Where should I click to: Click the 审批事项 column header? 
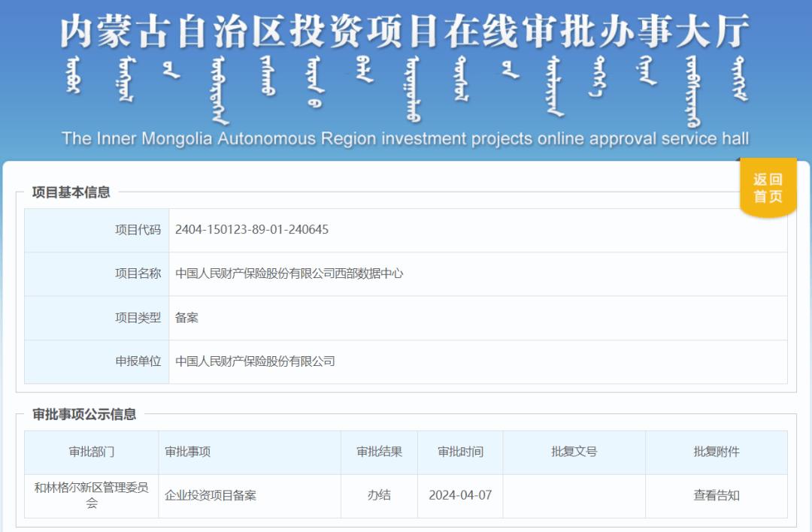click(250, 452)
